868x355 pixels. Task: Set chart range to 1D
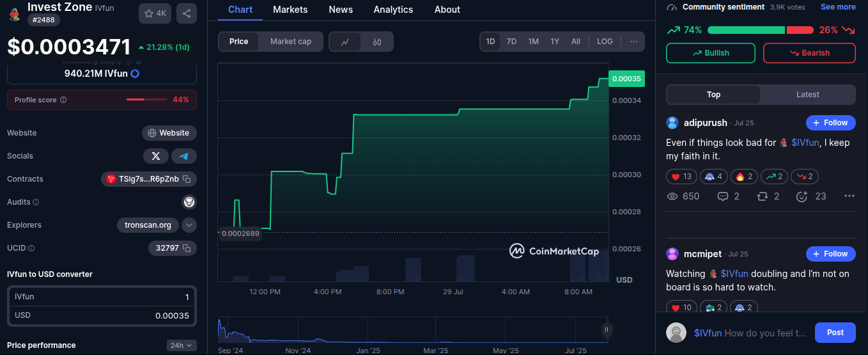tap(490, 42)
